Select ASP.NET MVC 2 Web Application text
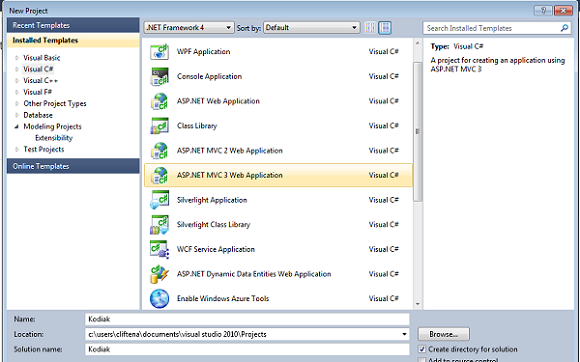 (230, 150)
